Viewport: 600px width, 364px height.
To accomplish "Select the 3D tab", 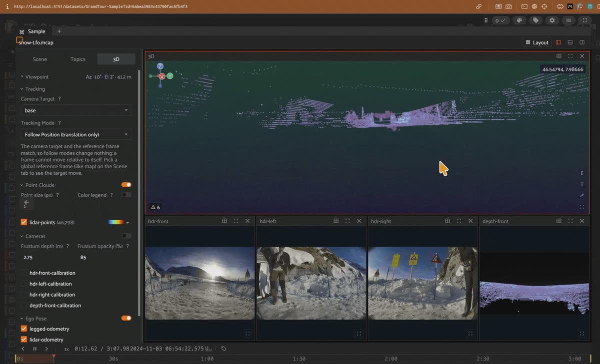I will [116, 59].
